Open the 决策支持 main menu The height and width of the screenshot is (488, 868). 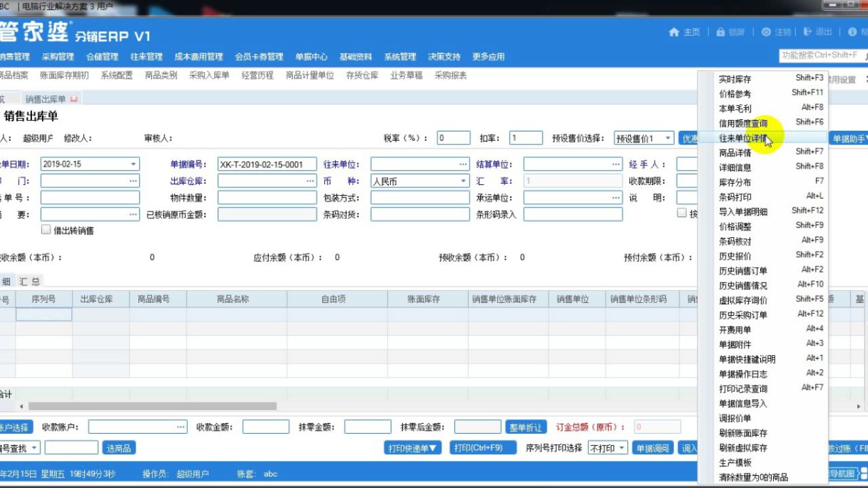coord(444,57)
